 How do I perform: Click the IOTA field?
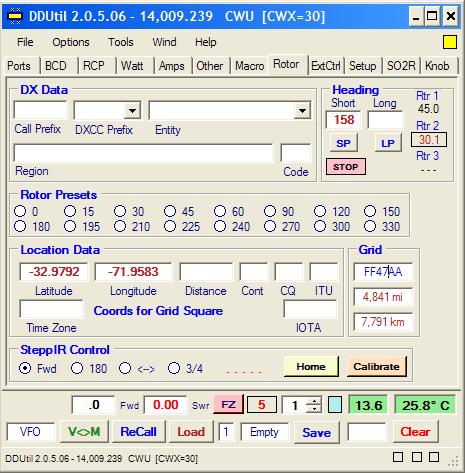tap(310, 309)
